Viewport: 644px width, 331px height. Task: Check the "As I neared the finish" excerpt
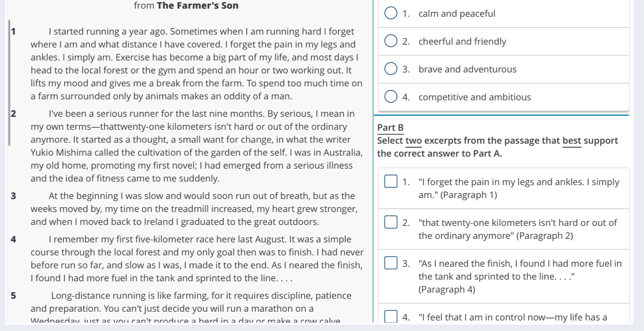tap(391, 263)
